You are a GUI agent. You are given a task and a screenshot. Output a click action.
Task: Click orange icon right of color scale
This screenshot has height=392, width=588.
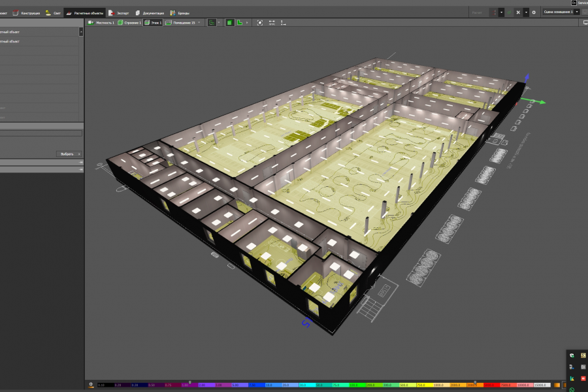[557, 385]
